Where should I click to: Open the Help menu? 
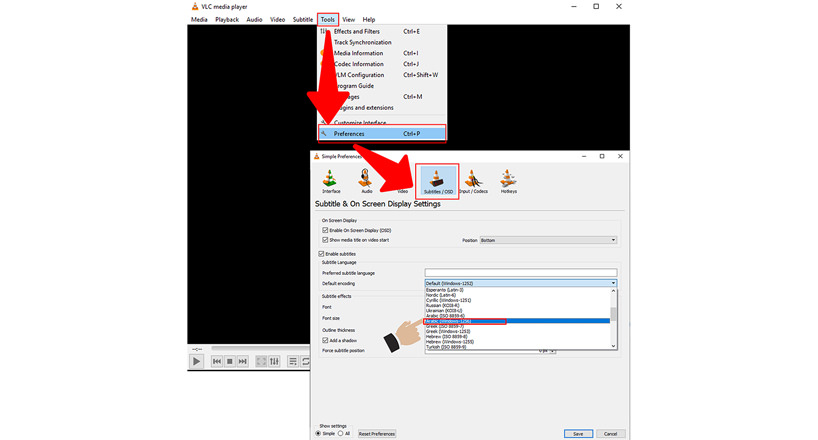coord(369,19)
